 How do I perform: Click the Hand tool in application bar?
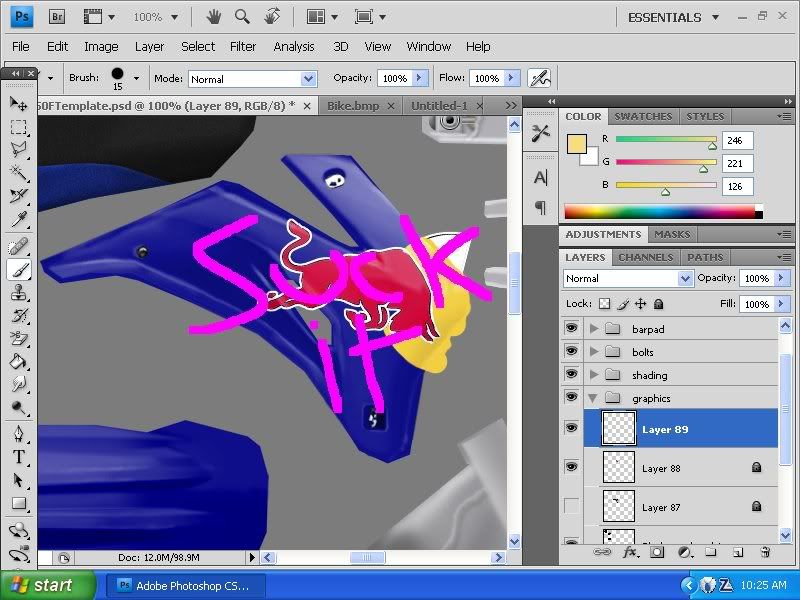click(x=213, y=17)
